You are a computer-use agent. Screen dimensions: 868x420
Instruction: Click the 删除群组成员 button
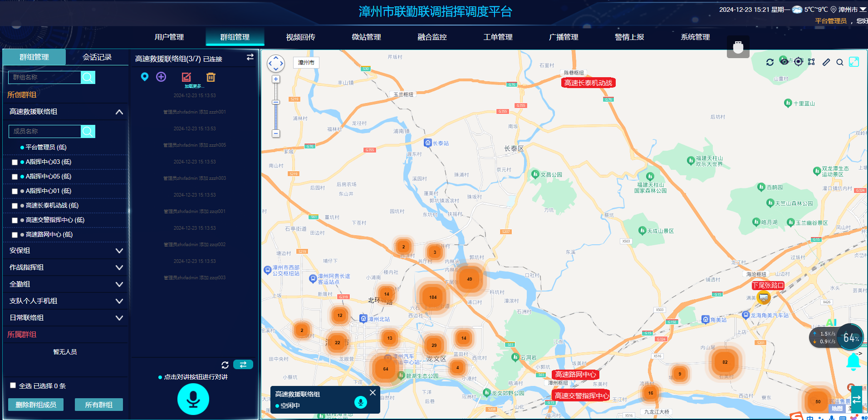tap(36, 405)
